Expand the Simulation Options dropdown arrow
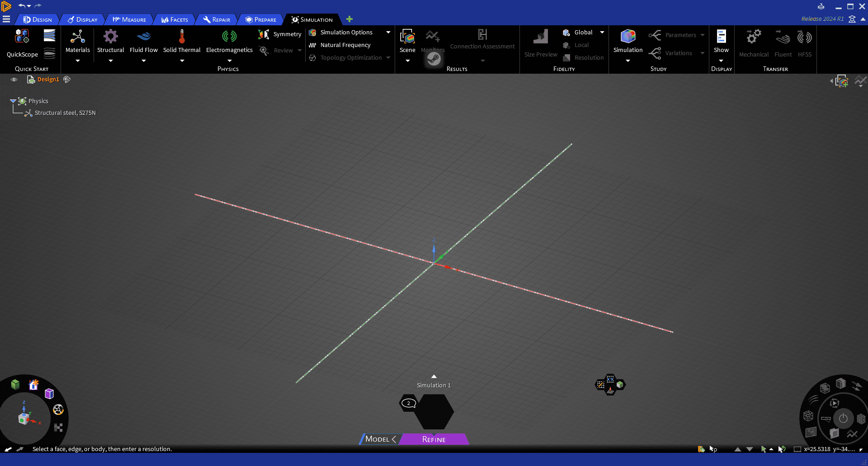 pos(388,33)
